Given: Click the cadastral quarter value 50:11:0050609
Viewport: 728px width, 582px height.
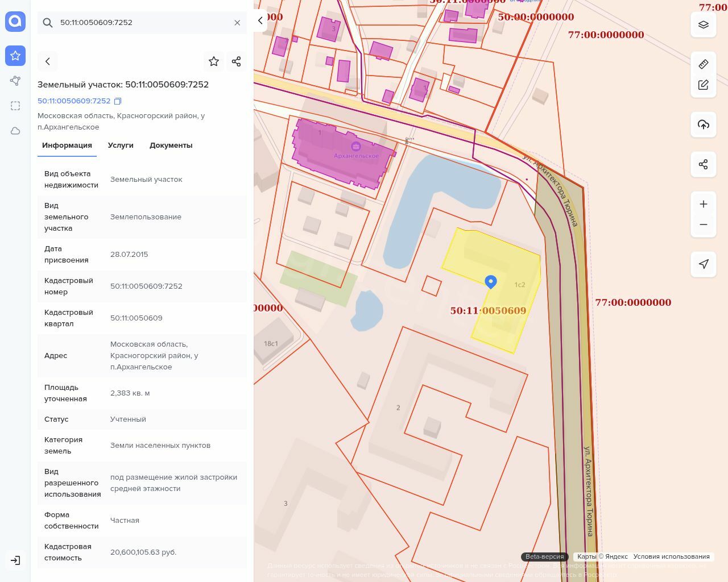Looking at the screenshot, I should click(x=136, y=318).
